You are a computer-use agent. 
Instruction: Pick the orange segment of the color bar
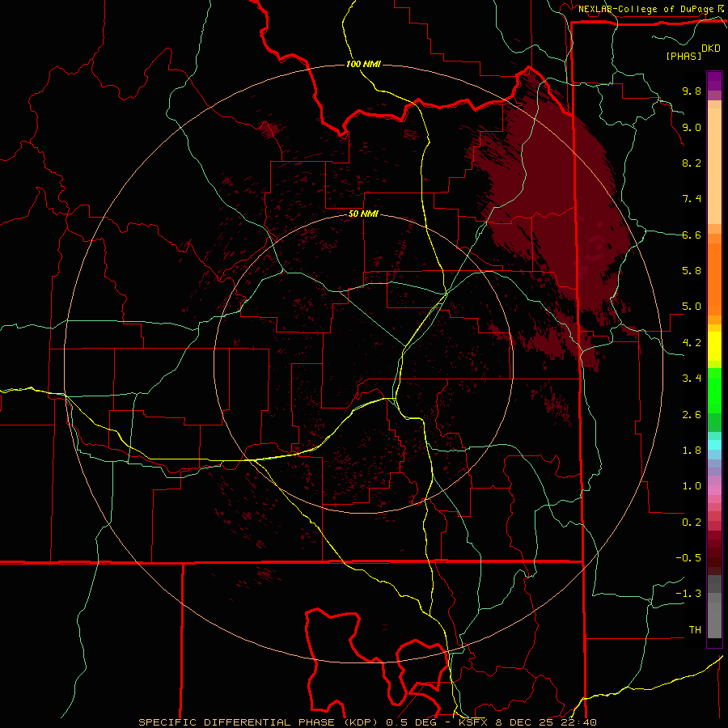point(714,275)
